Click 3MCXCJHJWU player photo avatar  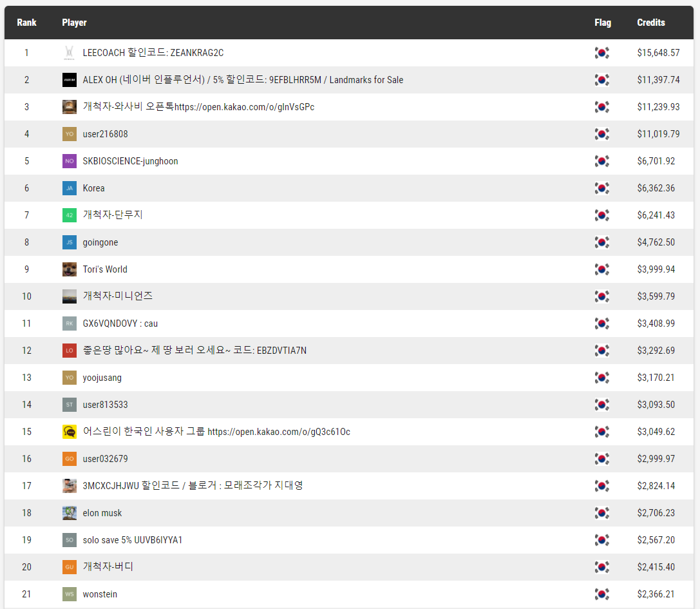[x=69, y=486]
